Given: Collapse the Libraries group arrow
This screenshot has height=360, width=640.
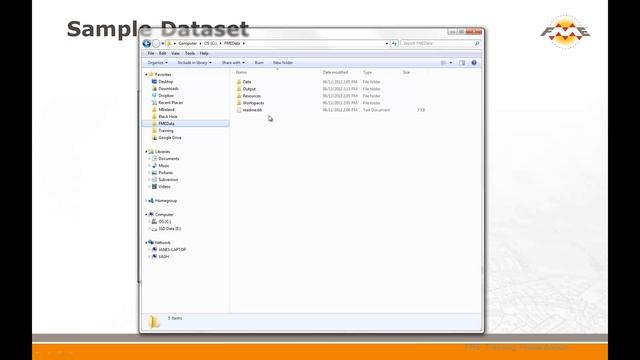Looking at the screenshot, I should click(x=146, y=152).
